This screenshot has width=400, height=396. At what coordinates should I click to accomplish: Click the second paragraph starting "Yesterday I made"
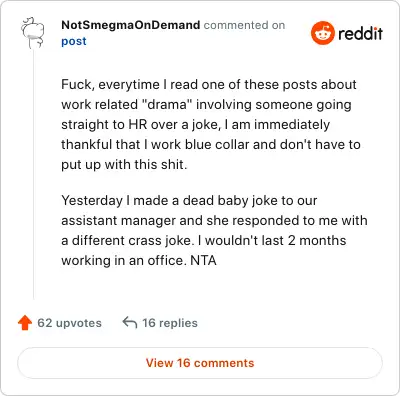pos(214,230)
